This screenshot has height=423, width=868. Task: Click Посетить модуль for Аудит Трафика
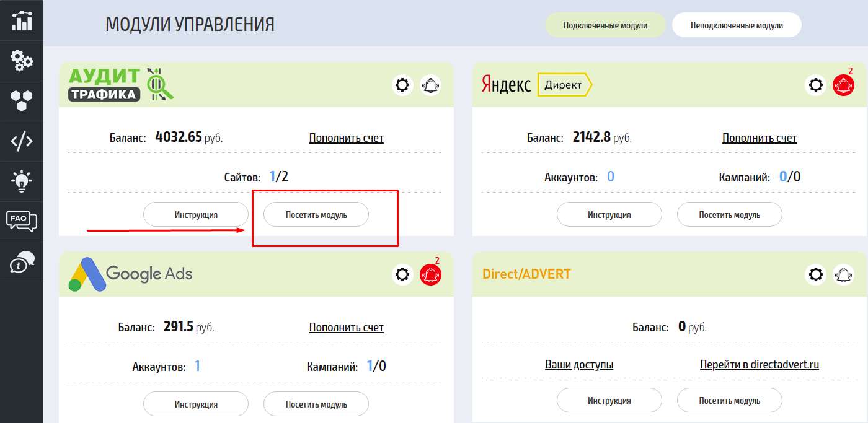(316, 215)
